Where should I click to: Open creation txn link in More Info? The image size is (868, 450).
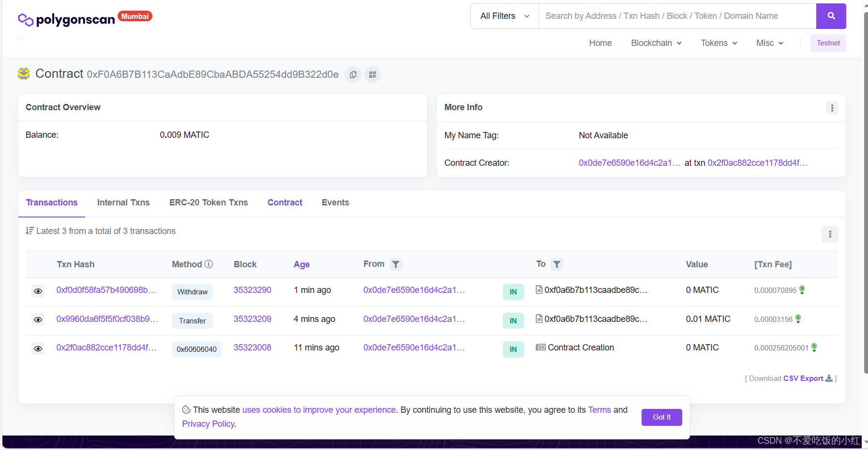coord(758,163)
